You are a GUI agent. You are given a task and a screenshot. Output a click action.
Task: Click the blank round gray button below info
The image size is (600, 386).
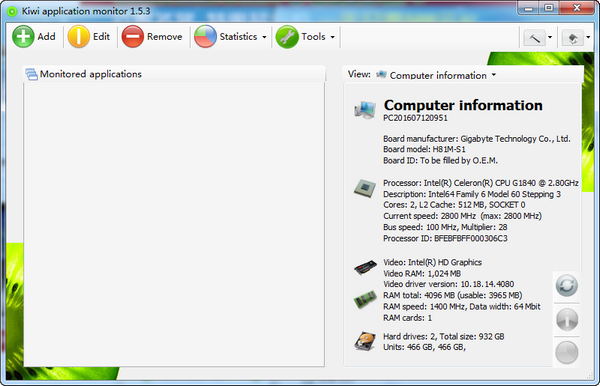(567, 352)
